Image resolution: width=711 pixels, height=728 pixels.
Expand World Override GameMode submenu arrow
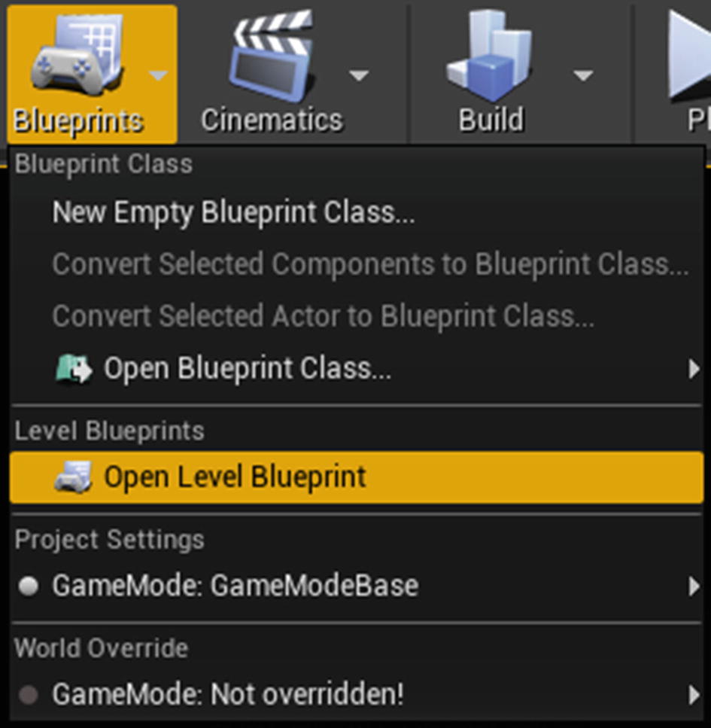coord(694,695)
